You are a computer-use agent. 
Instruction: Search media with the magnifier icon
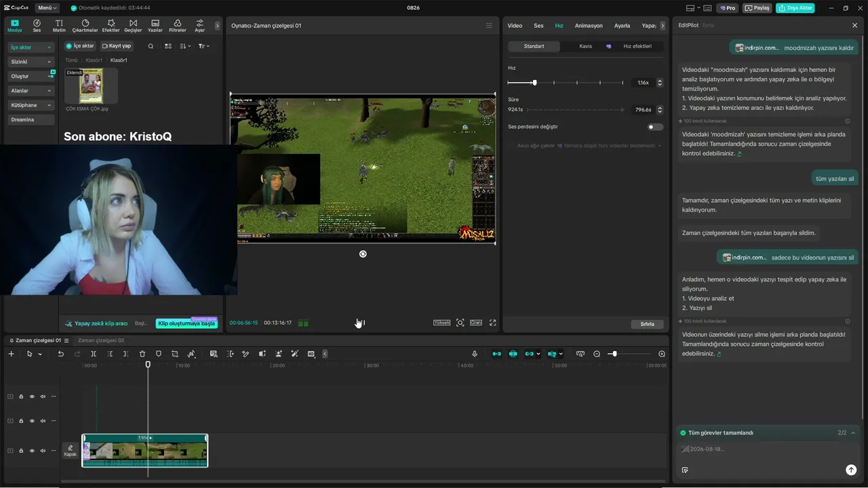pos(151,46)
